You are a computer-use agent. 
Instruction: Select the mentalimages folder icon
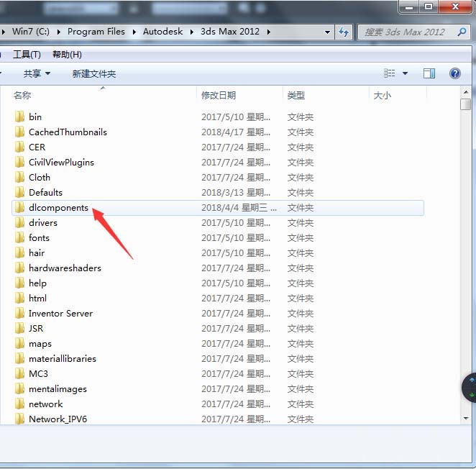click(19, 389)
